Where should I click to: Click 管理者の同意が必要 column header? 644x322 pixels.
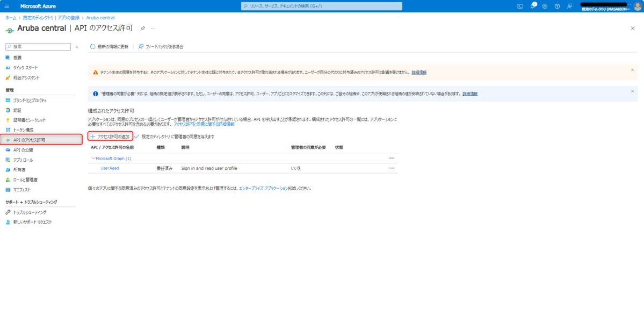[308, 147]
